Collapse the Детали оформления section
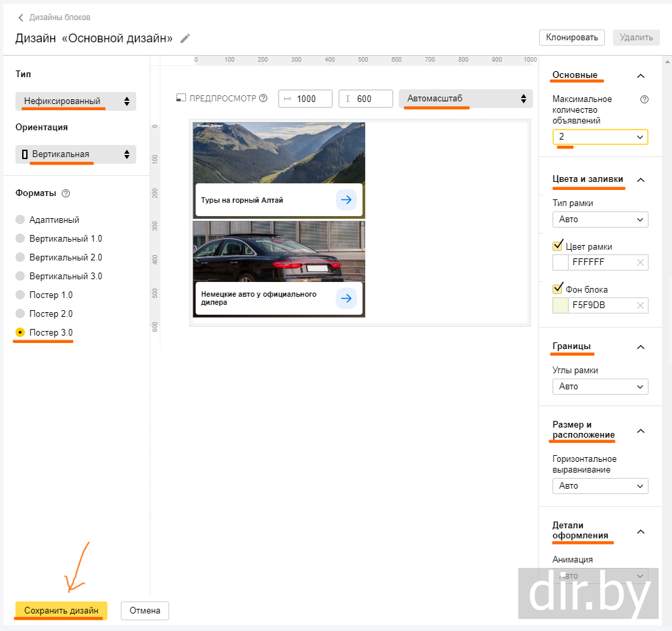The width and height of the screenshot is (672, 631). (640, 532)
